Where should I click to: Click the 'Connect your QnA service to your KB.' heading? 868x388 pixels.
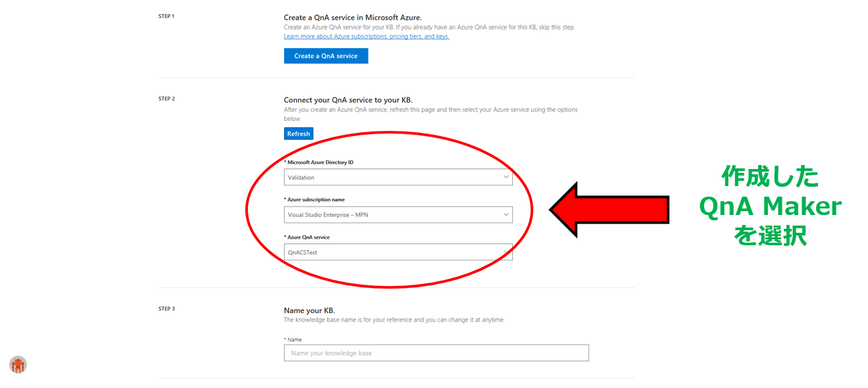click(348, 100)
